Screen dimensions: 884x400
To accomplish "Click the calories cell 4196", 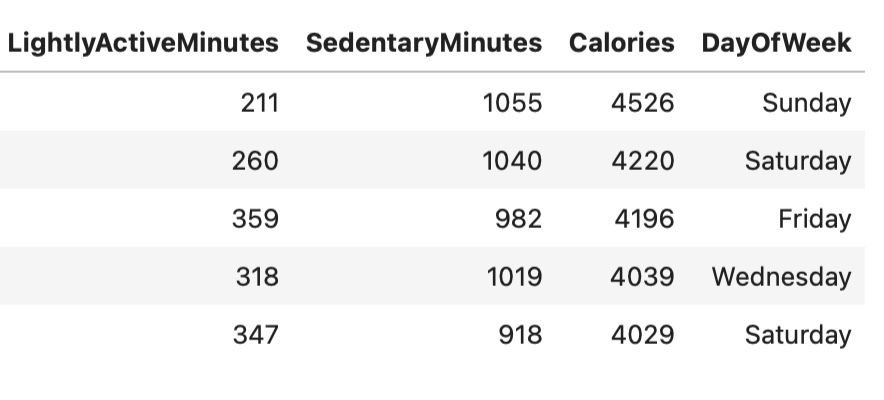I will click(643, 219).
